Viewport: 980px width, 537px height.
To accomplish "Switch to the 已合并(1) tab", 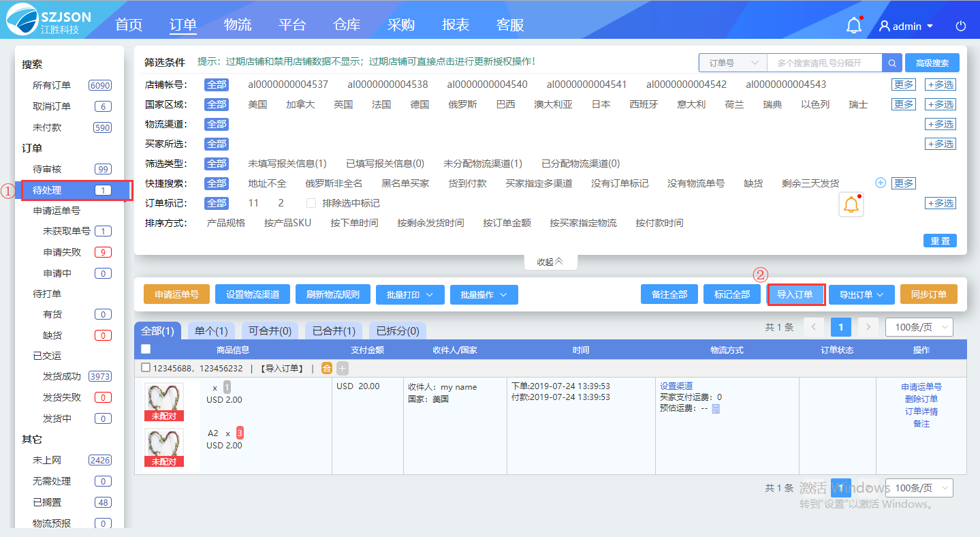I will point(334,331).
